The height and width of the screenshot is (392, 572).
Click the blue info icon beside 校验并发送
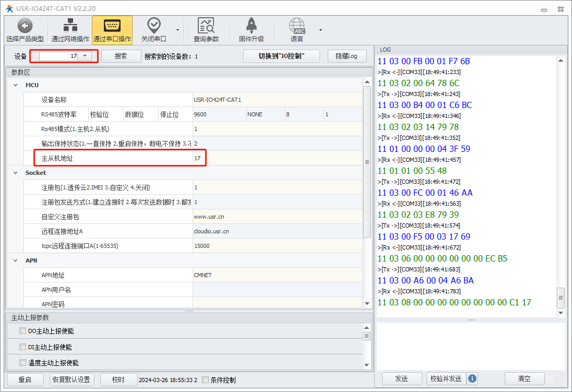(x=472, y=378)
